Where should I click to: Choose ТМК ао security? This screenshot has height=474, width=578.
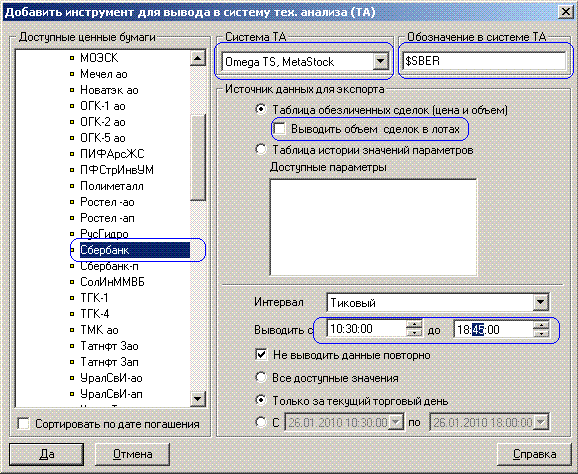point(99,330)
